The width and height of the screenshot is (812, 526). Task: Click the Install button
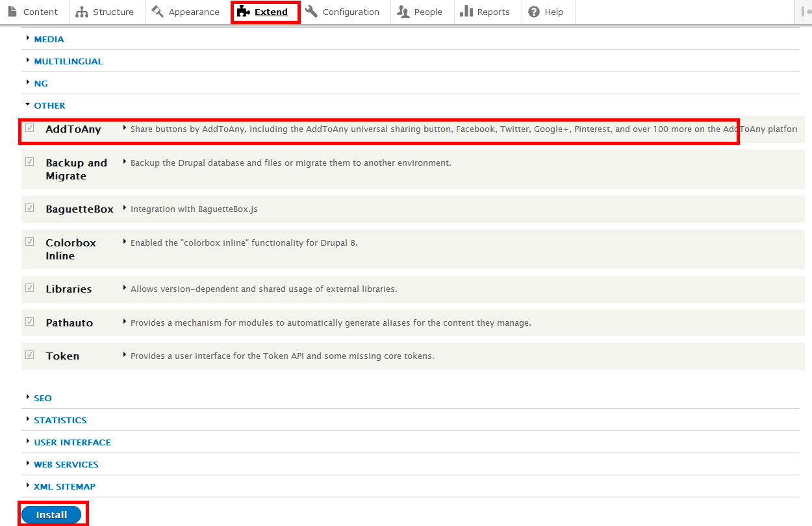51,514
